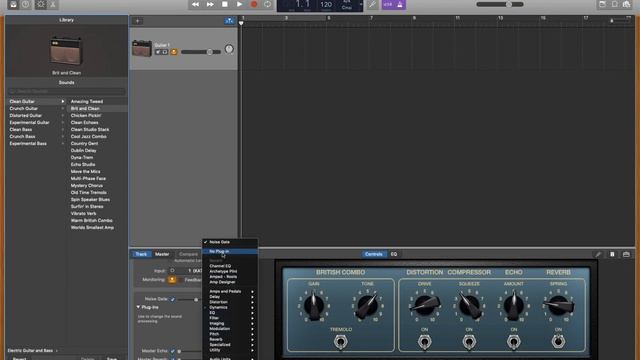Flip the REVERB ON switch
The width and height of the screenshot is (640, 360).
pyautogui.click(x=558, y=341)
